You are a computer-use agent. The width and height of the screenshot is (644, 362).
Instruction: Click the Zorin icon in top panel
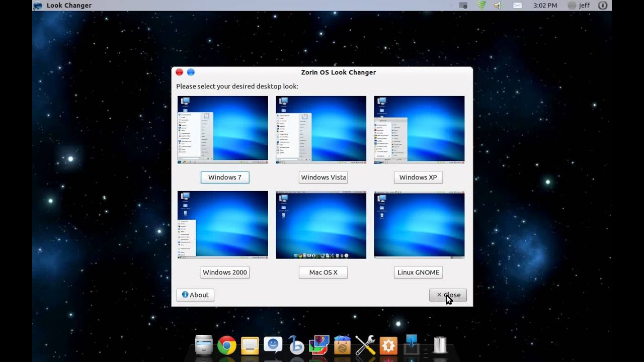click(x=37, y=6)
